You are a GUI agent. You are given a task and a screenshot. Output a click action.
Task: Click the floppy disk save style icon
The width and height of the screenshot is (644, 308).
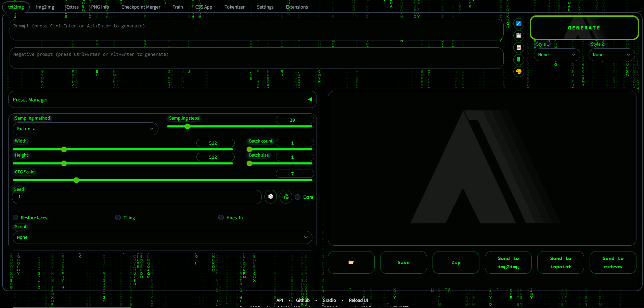(x=519, y=36)
